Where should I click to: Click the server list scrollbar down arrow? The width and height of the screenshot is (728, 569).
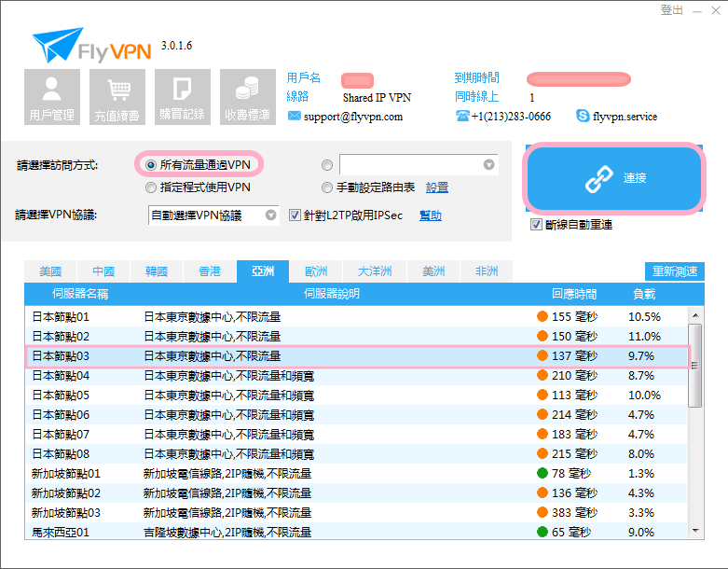coord(695,531)
